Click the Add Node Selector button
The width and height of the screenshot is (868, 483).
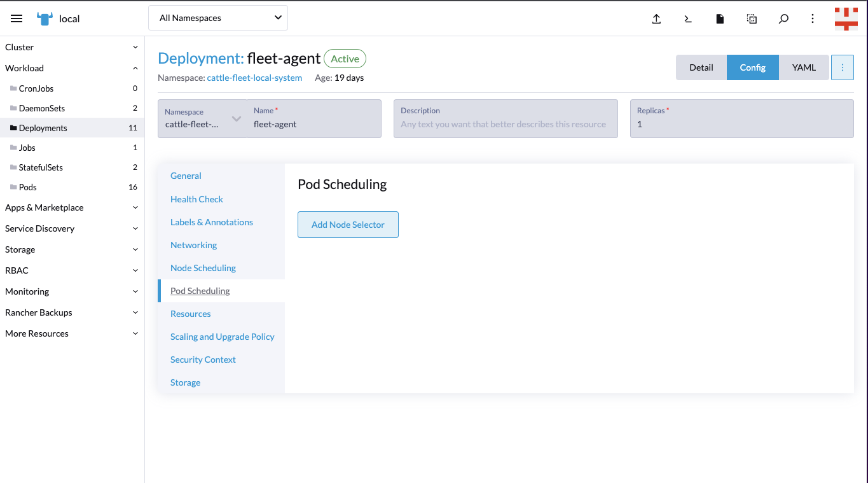tap(348, 225)
